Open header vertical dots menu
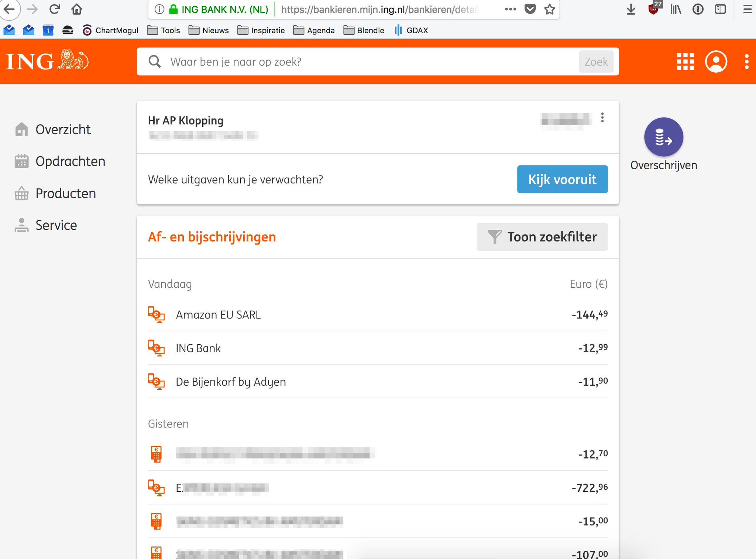Viewport: 756px width, 559px height. coord(747,61)
